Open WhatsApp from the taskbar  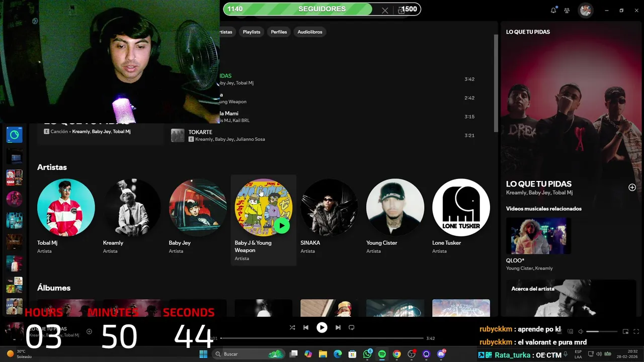[367, 354]
